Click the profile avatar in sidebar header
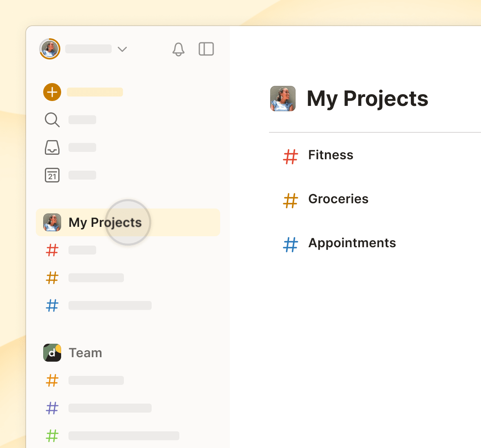This screenshot has width=481, height=448. (x=50, y=49)
